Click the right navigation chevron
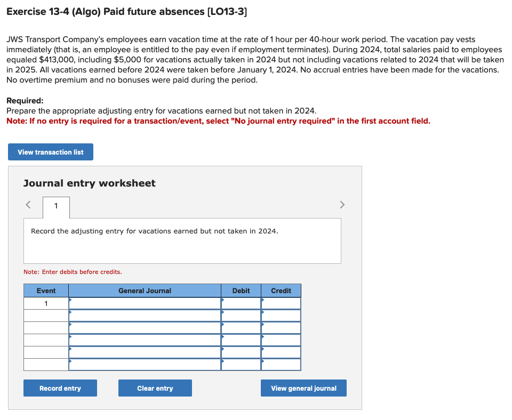 pos(342,204)
